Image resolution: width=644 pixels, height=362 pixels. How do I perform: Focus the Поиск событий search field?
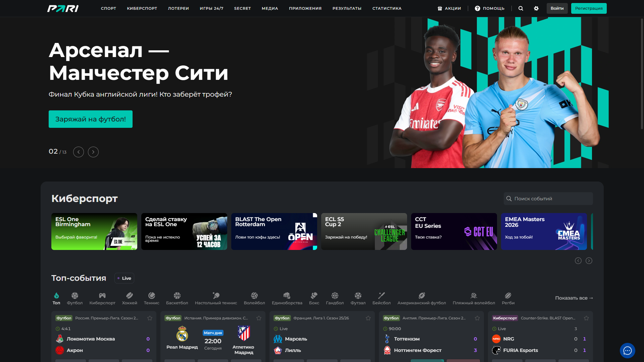[548, 199]
